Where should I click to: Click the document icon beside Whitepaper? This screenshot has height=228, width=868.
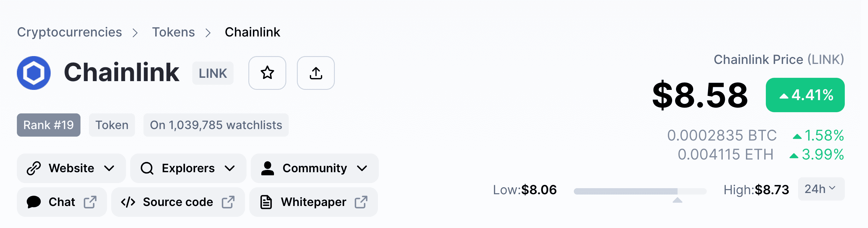click(266, 202)
